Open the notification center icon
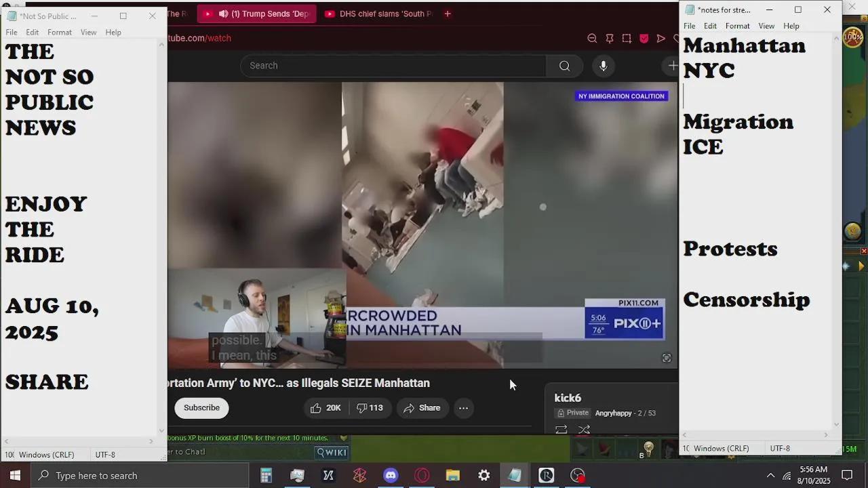 (x=847, y=475)
